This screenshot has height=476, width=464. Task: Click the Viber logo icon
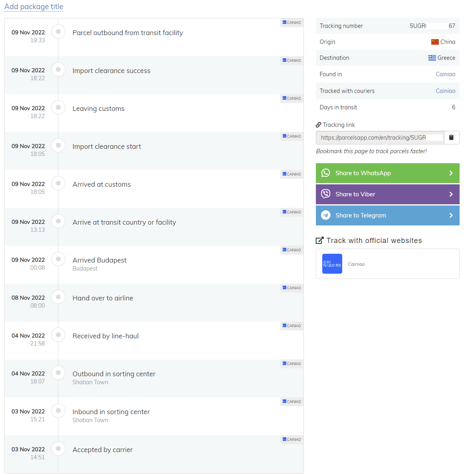click(x=326, y=194)
